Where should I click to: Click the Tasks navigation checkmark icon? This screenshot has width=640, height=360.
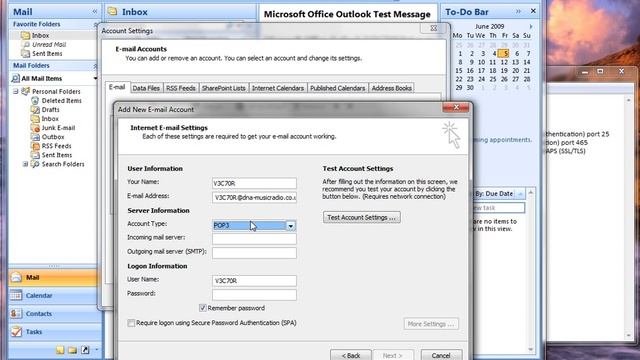[x=16, y=331]
